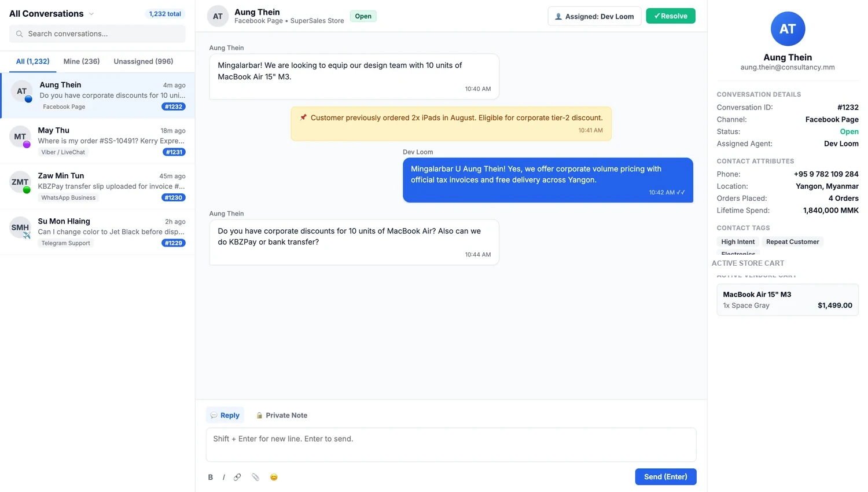
Task: Open the Assigned: Dev Loom agent selector
Action: pos(594,16)
